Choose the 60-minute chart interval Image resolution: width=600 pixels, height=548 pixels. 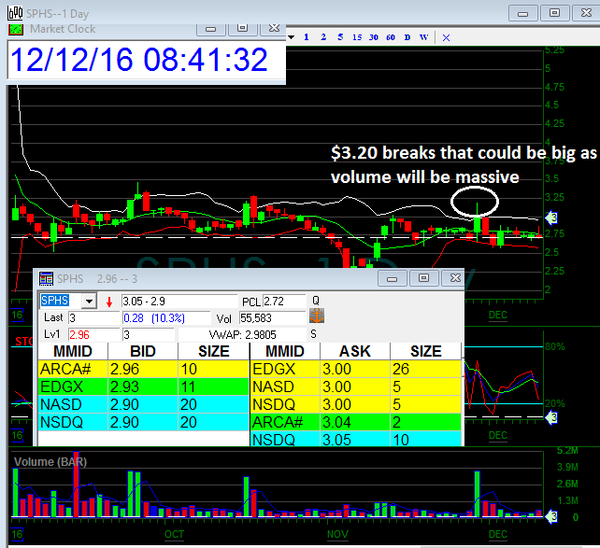click(x=391, y=37)
